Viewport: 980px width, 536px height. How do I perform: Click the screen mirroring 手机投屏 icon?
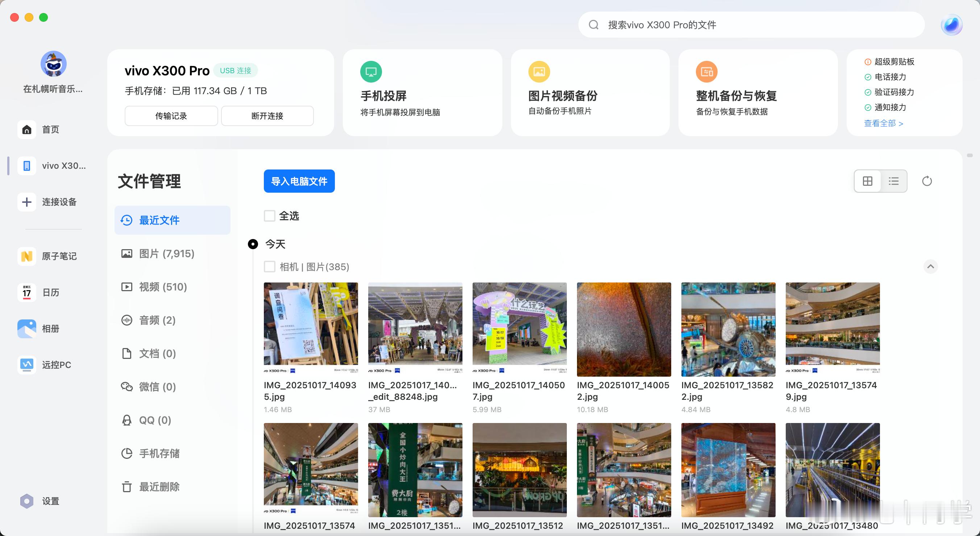pos(370,71)
